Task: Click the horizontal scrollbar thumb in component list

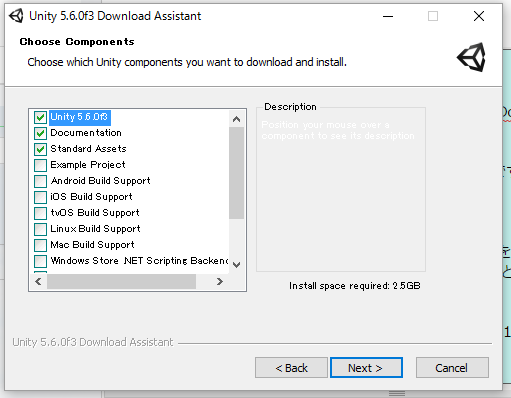Action: pyautogui.click(x=121, y=282)
